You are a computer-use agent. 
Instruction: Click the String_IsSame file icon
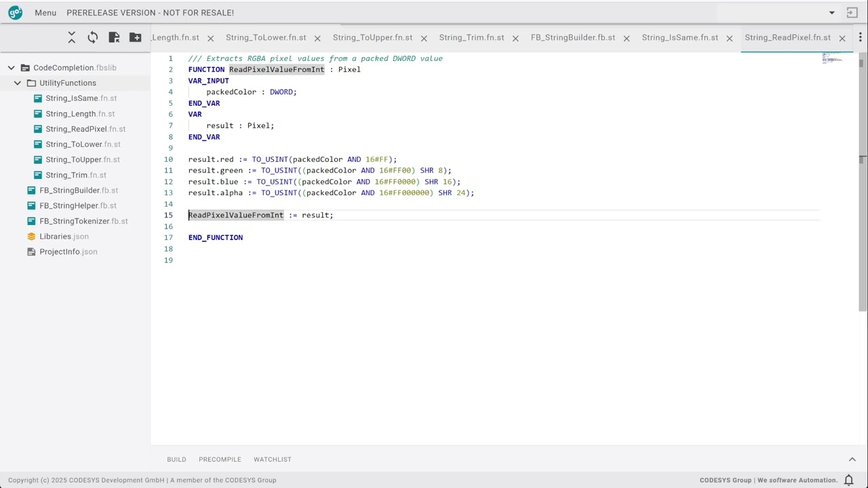tap(38, 98)
